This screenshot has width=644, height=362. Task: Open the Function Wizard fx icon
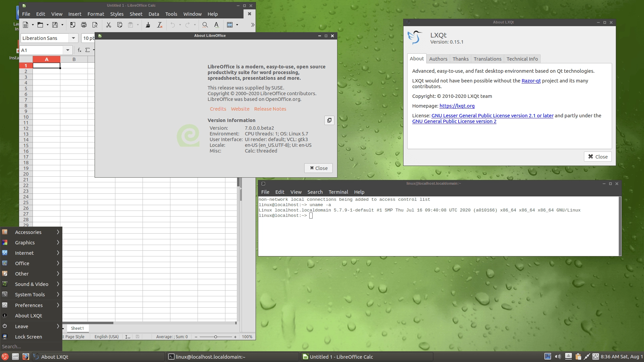[x=79, y=50]
